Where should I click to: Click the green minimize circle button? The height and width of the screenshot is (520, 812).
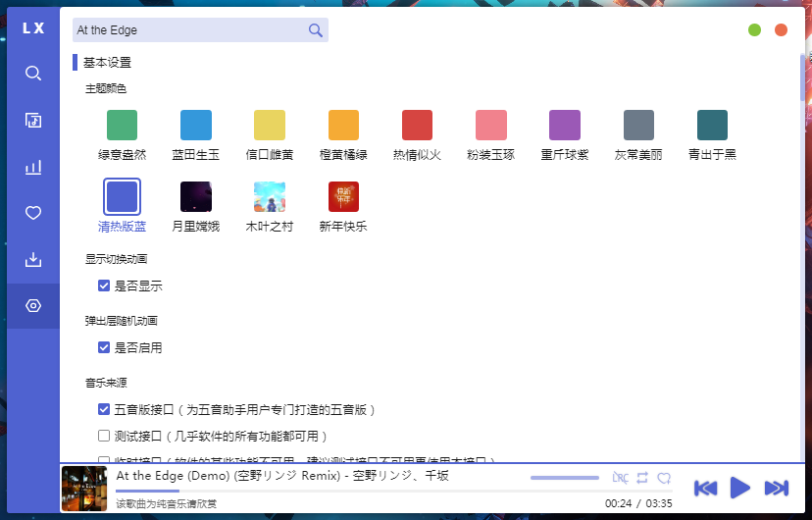(754, 30)
